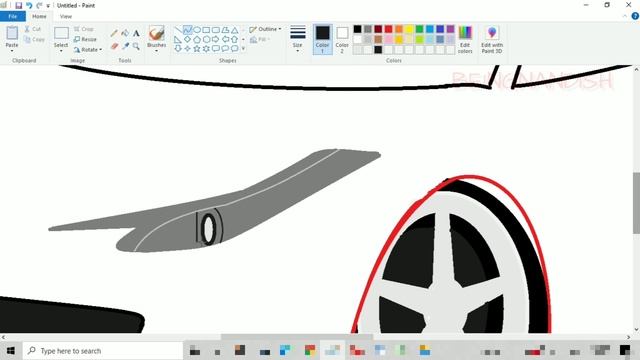Choose the Four-point star shape
The width and height of the screenshot is (640, 360).
pos(187,49)
